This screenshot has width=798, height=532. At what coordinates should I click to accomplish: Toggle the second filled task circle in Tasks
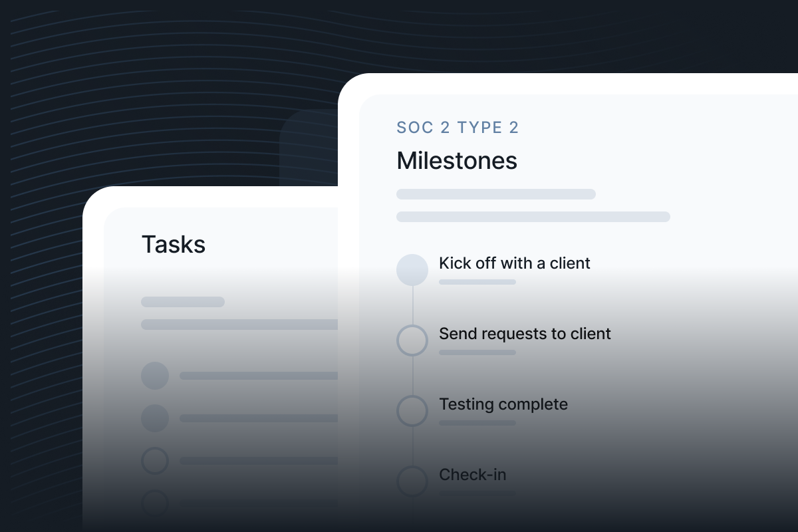point(155,418)
